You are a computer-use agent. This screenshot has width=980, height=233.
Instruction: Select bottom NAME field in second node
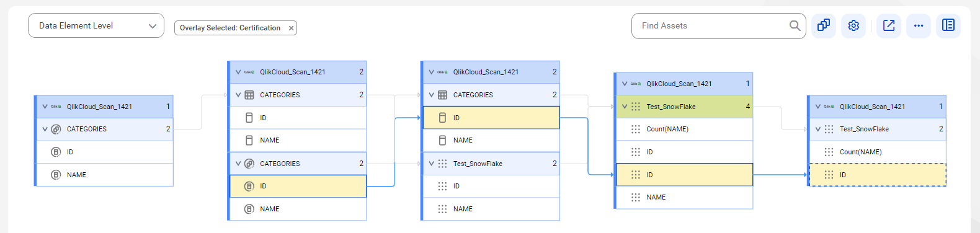tap(298, 209)
